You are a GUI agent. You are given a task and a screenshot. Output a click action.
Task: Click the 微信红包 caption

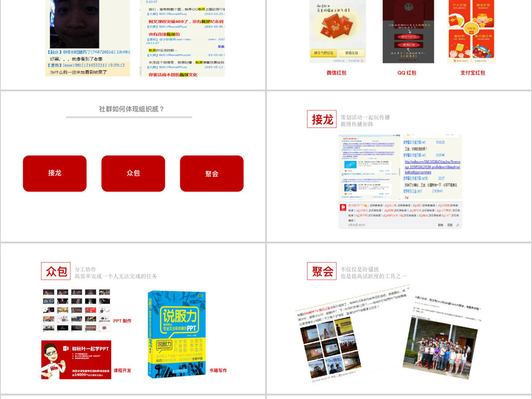click(336, 73)
